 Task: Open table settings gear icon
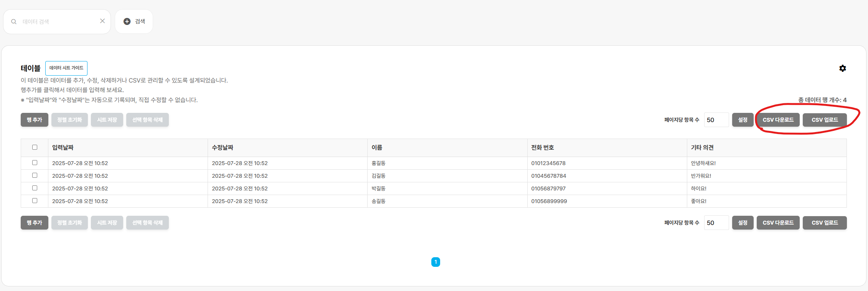[842, 68]
